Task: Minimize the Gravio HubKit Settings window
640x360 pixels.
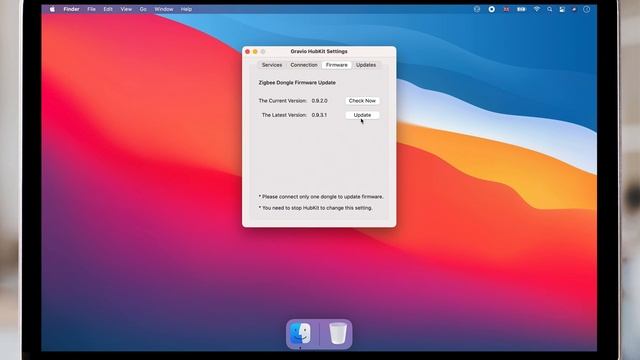Action: pyautogui.click(x=255, y=51)
